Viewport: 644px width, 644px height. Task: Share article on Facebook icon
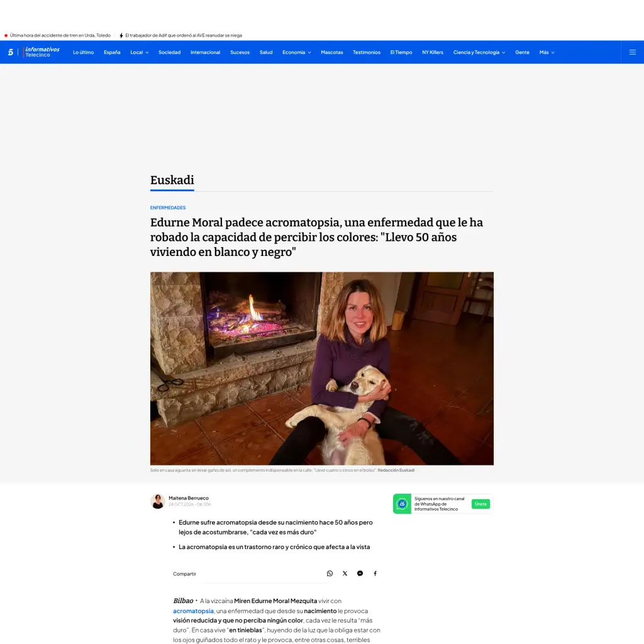click(375, 574)
